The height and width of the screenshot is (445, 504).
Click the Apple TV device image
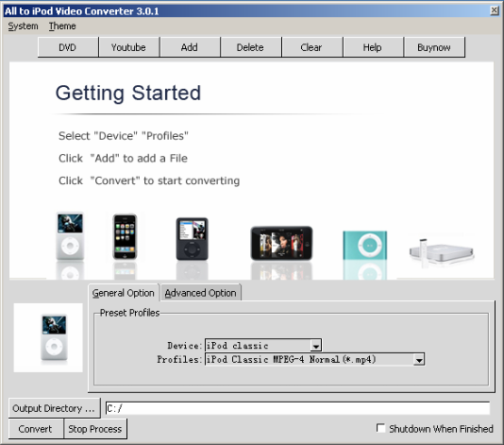coord(441,252)
